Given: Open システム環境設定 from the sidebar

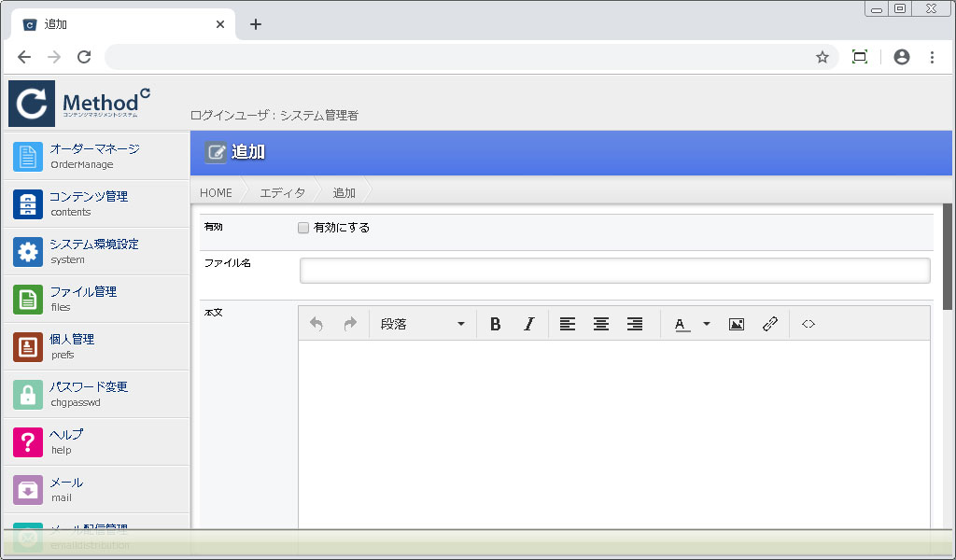Looking at the screenshot, I should 93,251.
